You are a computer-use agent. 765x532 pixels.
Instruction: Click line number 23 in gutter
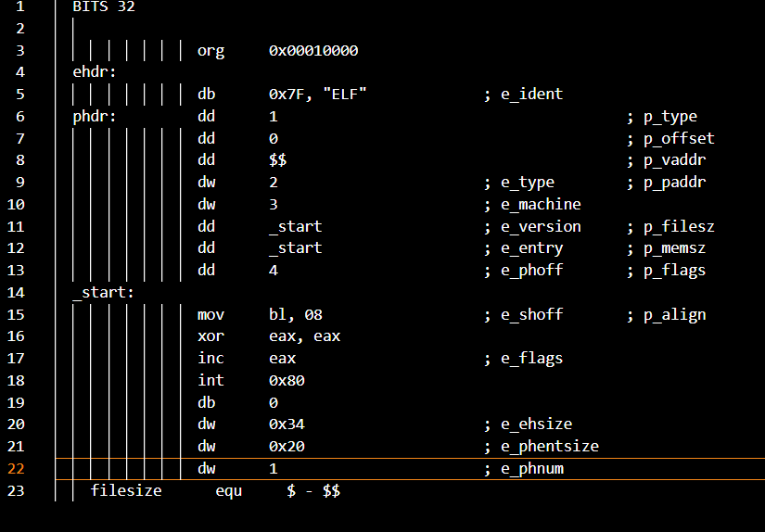coord(16,490)
